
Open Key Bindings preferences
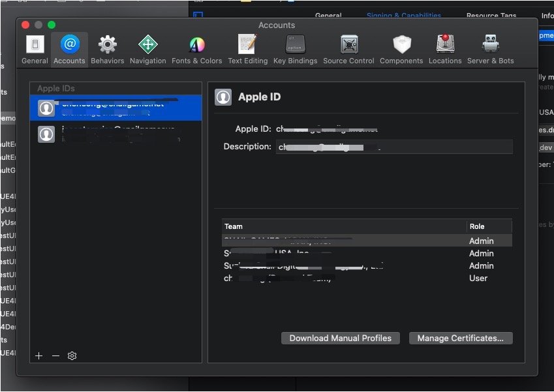(295, 50)
